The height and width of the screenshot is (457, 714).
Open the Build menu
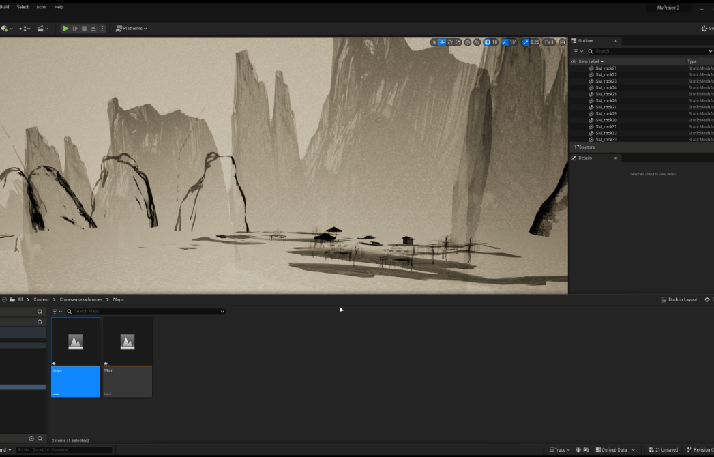[5, 7]
